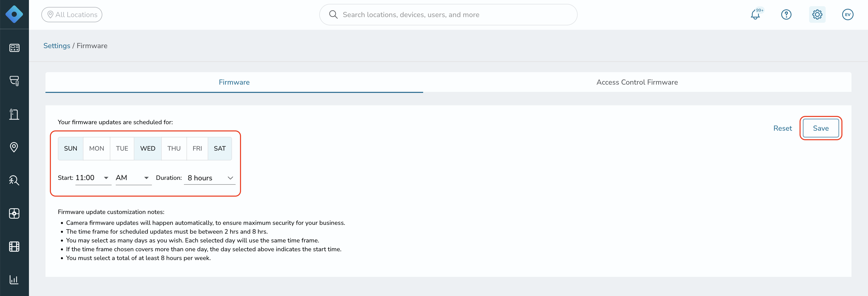This screenshot has width=868, height=296.
Task: Open the help question mark icon
Action: tap(786, 14)
